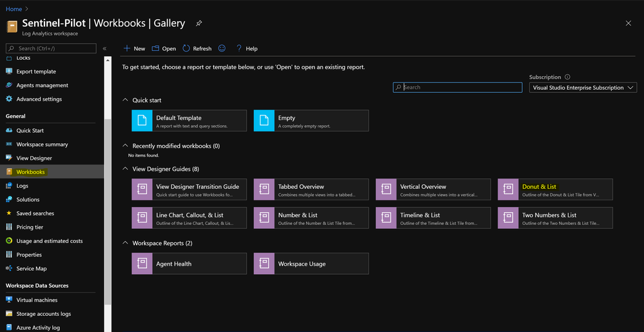644x332 pixels.
Task: Collapse the Quick start section
Action: tap(125, 100)
